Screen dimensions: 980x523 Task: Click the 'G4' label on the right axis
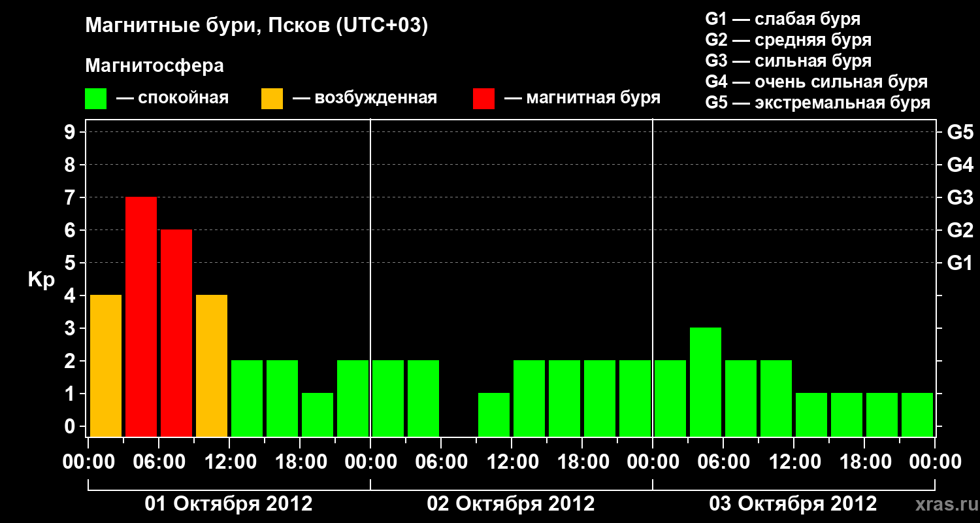click(960, 165)
